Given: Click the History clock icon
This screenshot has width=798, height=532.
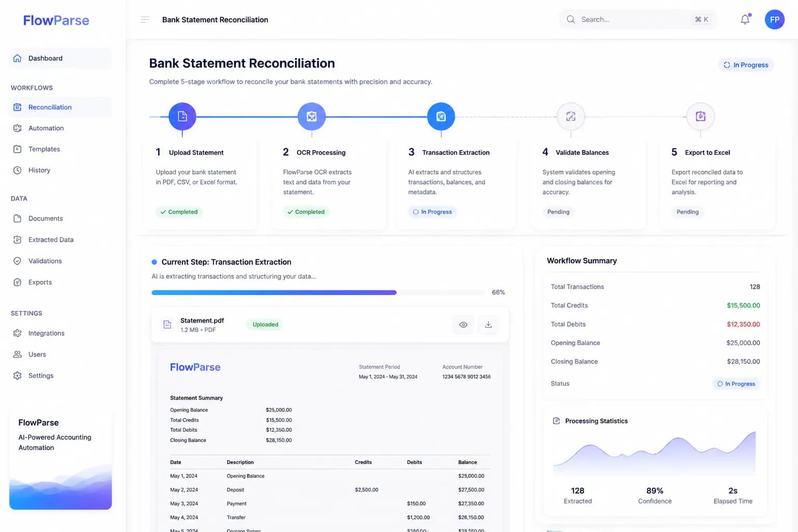Looking at the screenshot, I should [17, 170].
